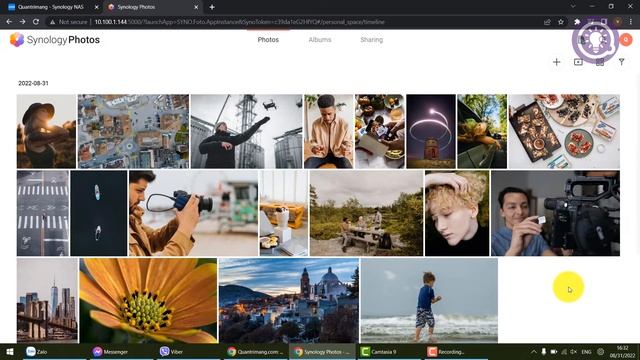640x360 pixels.
Task: Open the food platter flat-lay photo
Action: tap(564, 131)
